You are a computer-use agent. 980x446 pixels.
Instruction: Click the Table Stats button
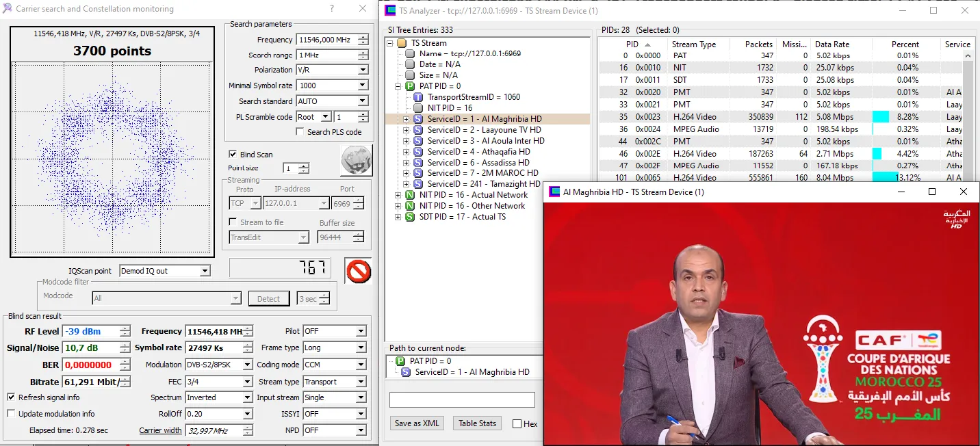[477, 423]
